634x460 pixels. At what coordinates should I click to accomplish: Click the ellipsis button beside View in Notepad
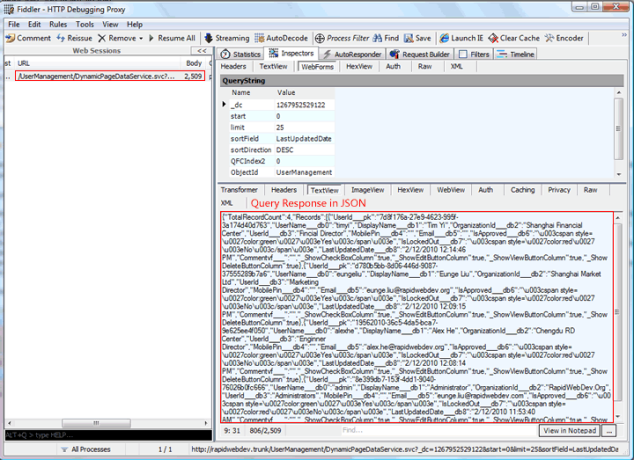point(609,431)
